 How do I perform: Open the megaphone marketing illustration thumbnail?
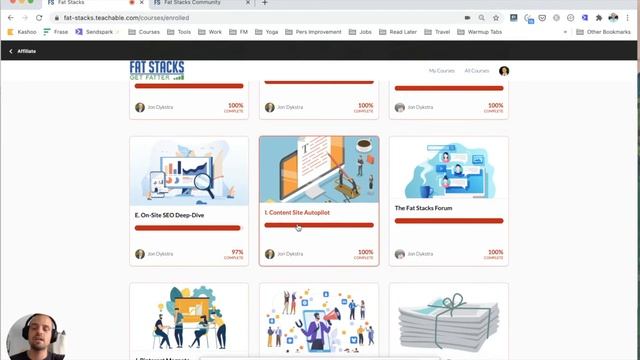click(x=319, y=319)
